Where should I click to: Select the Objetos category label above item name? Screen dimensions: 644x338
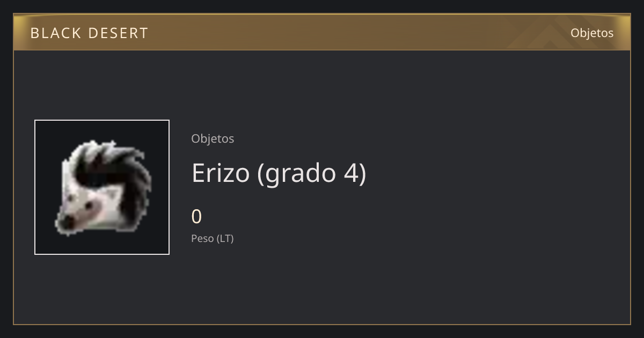(x=213, y=138)
